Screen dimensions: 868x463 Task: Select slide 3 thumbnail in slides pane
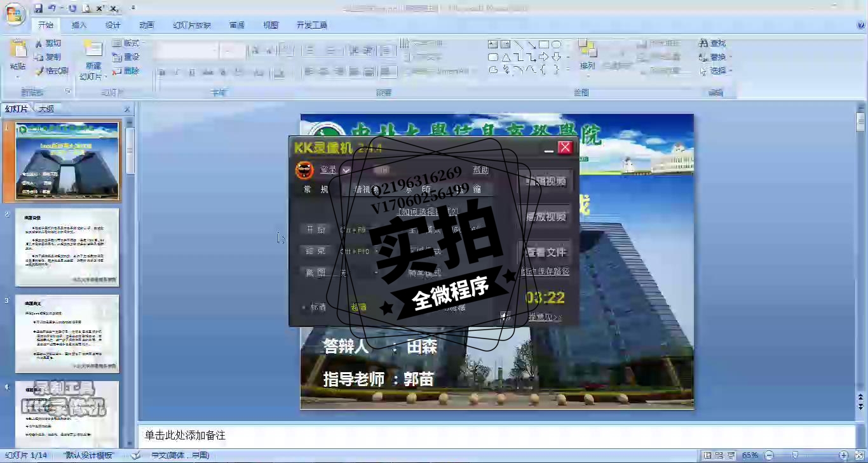pos(67,333)
